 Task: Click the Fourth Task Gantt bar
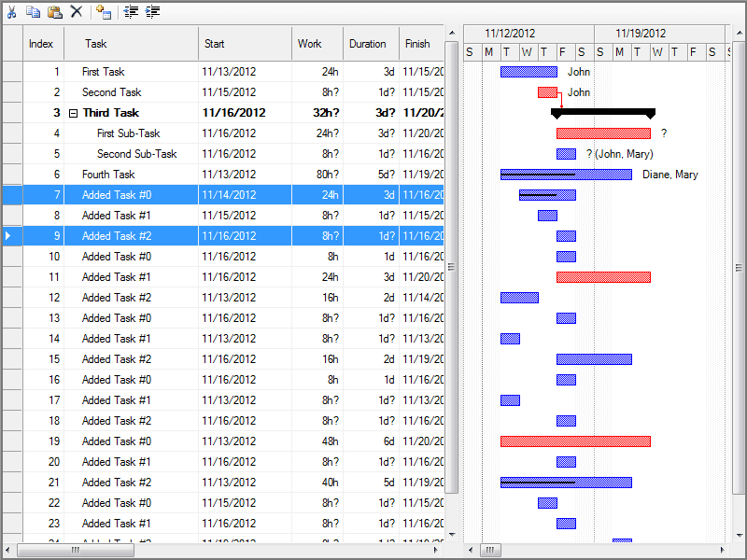(566, 175)
